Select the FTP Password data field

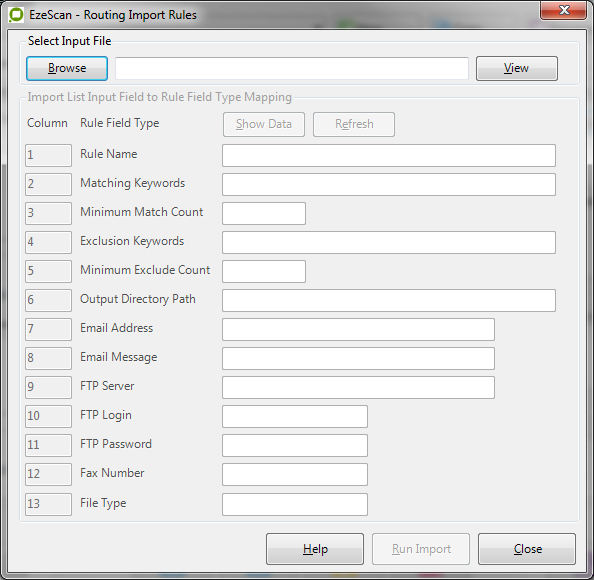click(x=295, y=446)
